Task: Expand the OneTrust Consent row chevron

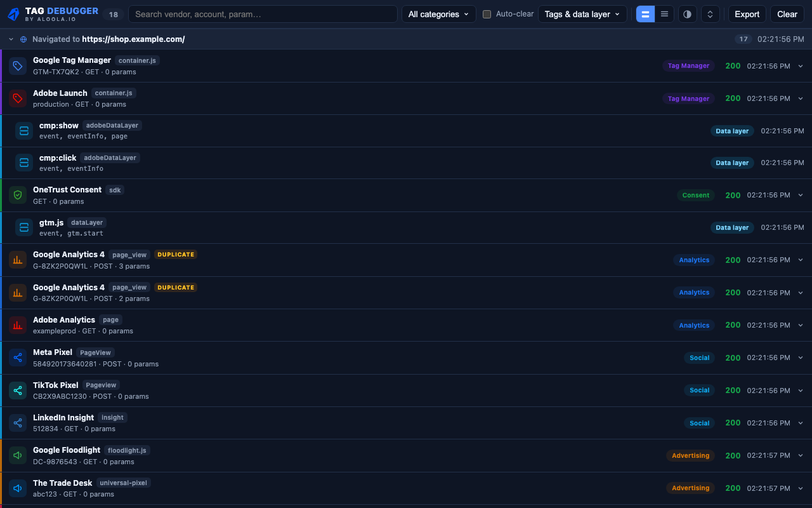Action: click(801, 195)
